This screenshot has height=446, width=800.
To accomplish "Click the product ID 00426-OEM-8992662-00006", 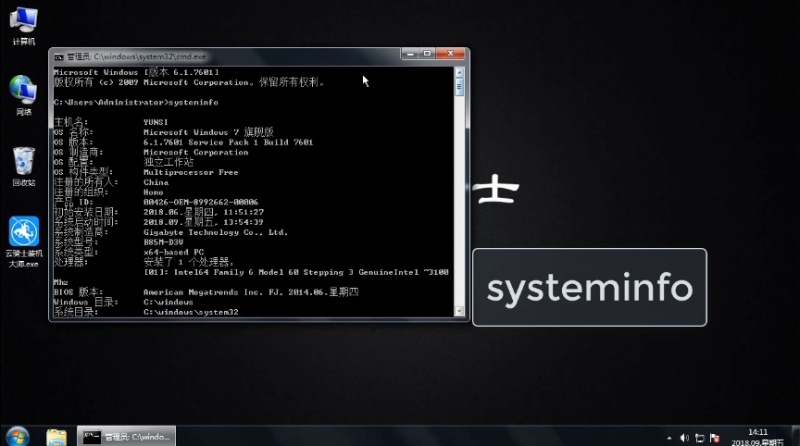I will pos(201,202).
